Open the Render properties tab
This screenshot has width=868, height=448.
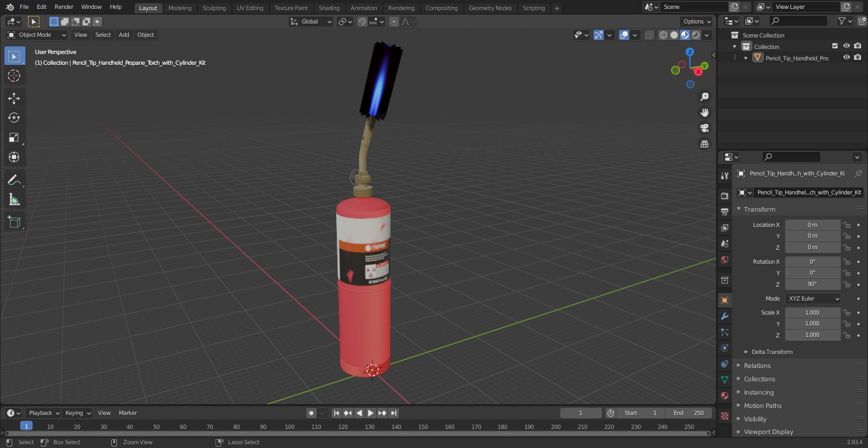click(724, 195)
